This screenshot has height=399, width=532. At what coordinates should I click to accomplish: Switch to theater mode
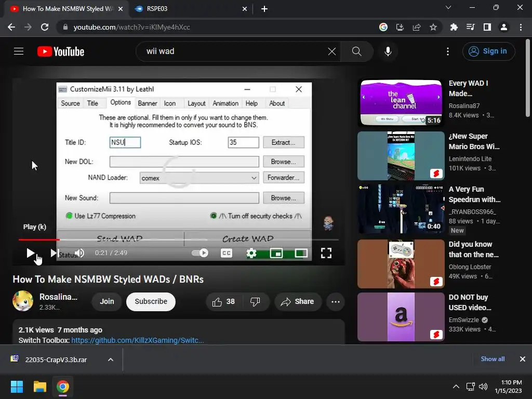[301, 253]
